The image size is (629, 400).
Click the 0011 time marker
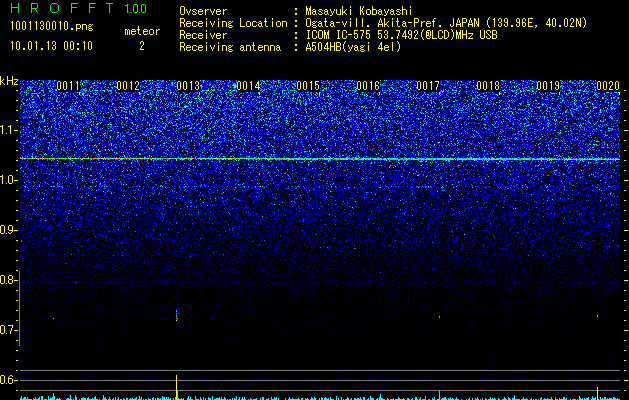point(68,86)
